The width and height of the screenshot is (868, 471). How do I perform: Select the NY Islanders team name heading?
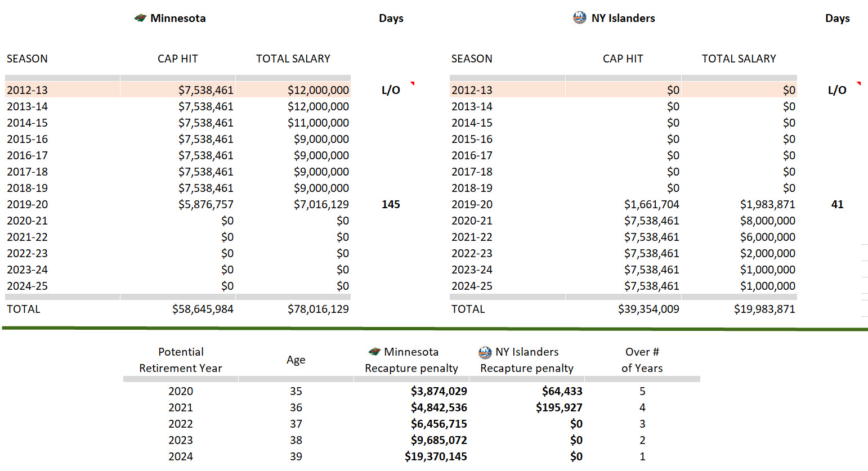click(x=623, y=18)
